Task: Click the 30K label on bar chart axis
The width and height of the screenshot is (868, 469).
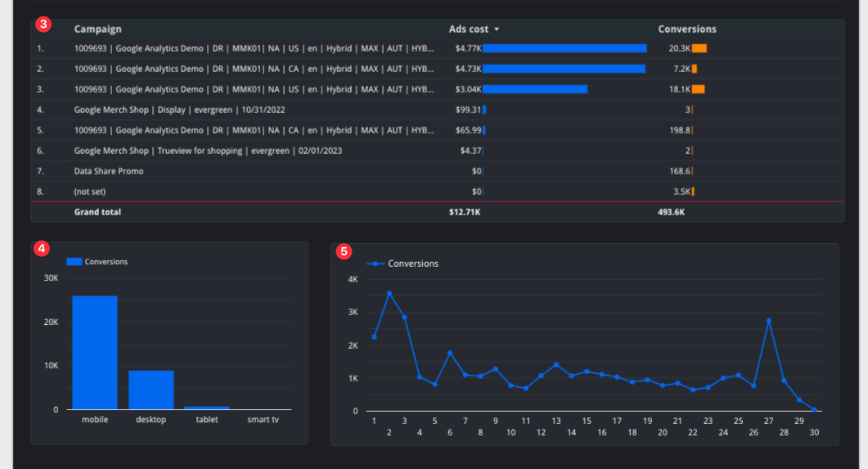Action: (51, 278)
